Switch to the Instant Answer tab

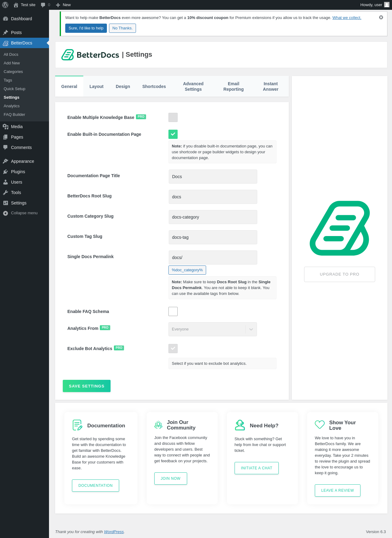[271, 86]
